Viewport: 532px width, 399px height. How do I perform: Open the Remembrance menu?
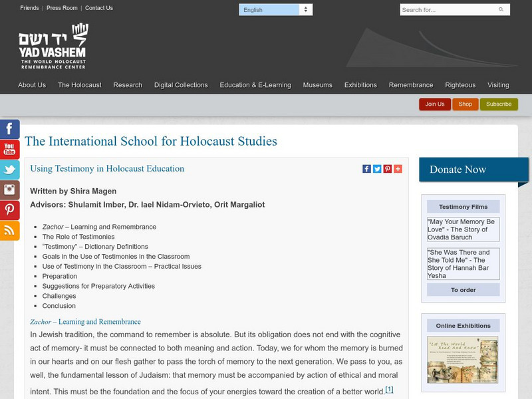pyautogui.click(x=411, y=85)
